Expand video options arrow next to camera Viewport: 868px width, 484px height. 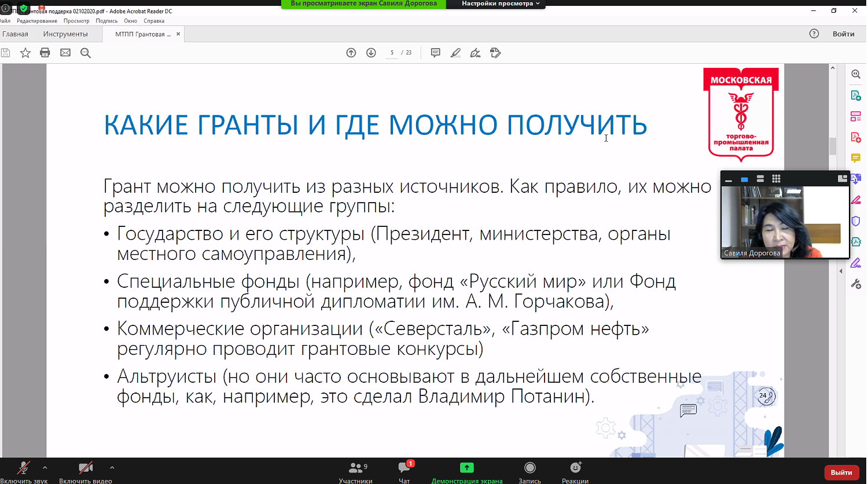coord(112,467)
